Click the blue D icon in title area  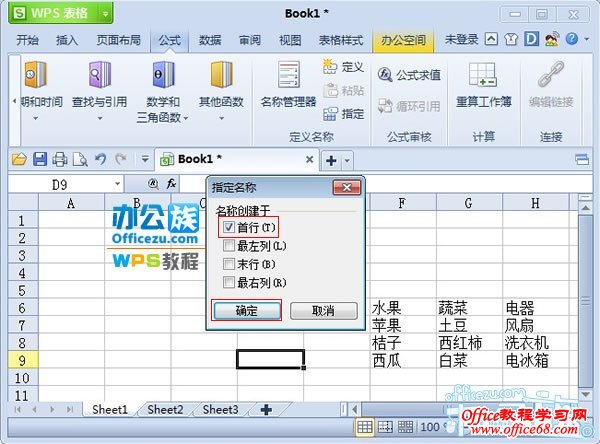[531, 39]
